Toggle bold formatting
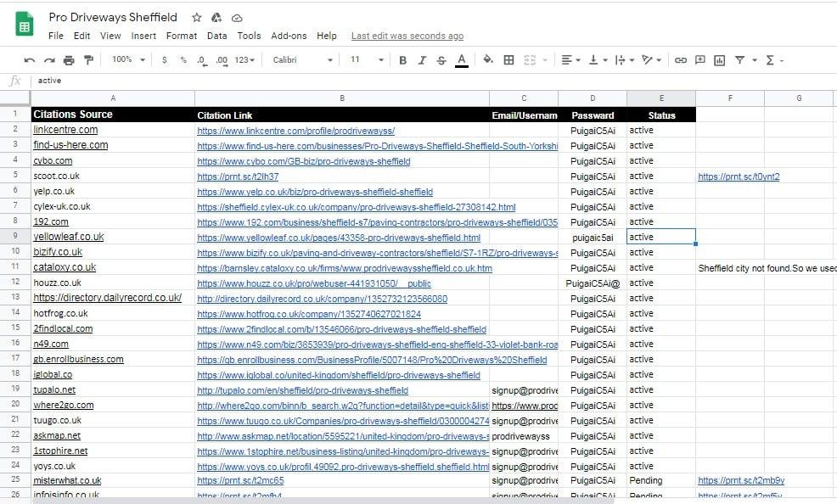The width and height of the screenshot is (837, 504). coord(402,60)
